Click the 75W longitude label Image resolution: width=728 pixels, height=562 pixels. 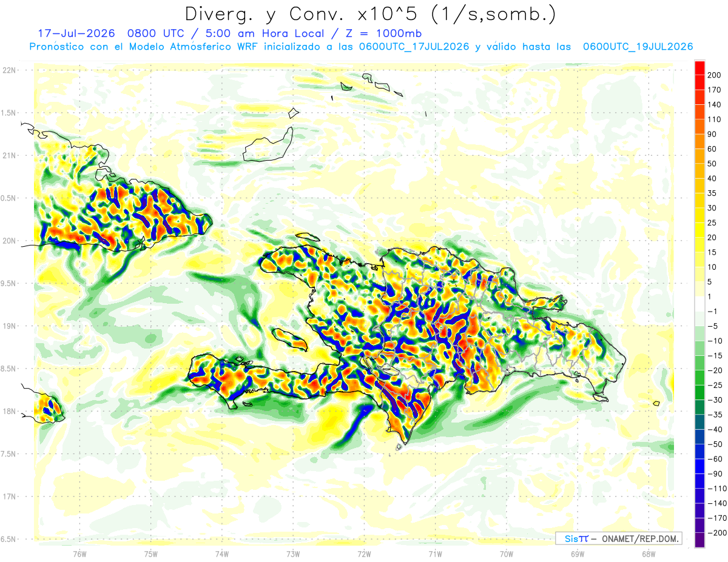click(150, 554)
